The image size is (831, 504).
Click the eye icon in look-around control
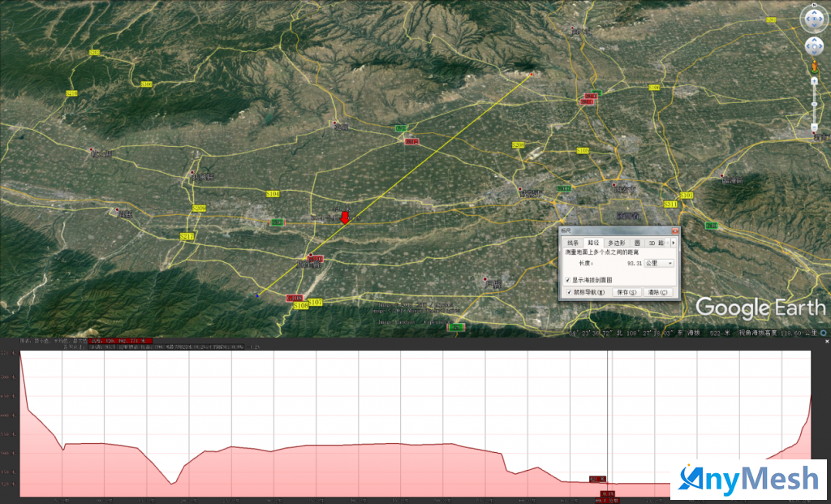pos(814,18)
